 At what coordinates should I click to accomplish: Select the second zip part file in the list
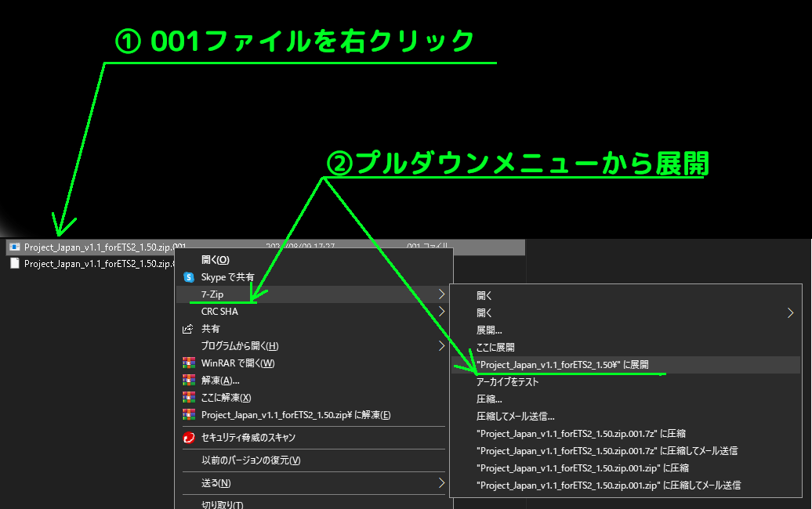(94, 264)
